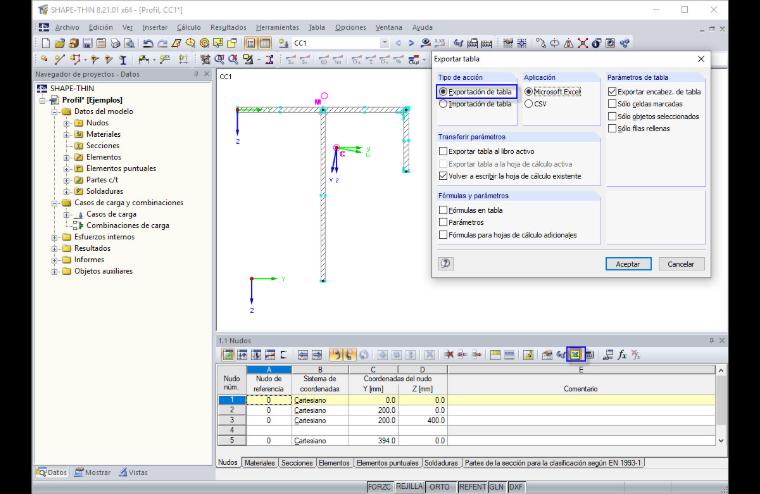760x494 pixels.
Task: Expand the Nudos tree node
Action: pyautogui.click(x=66, y=123)
